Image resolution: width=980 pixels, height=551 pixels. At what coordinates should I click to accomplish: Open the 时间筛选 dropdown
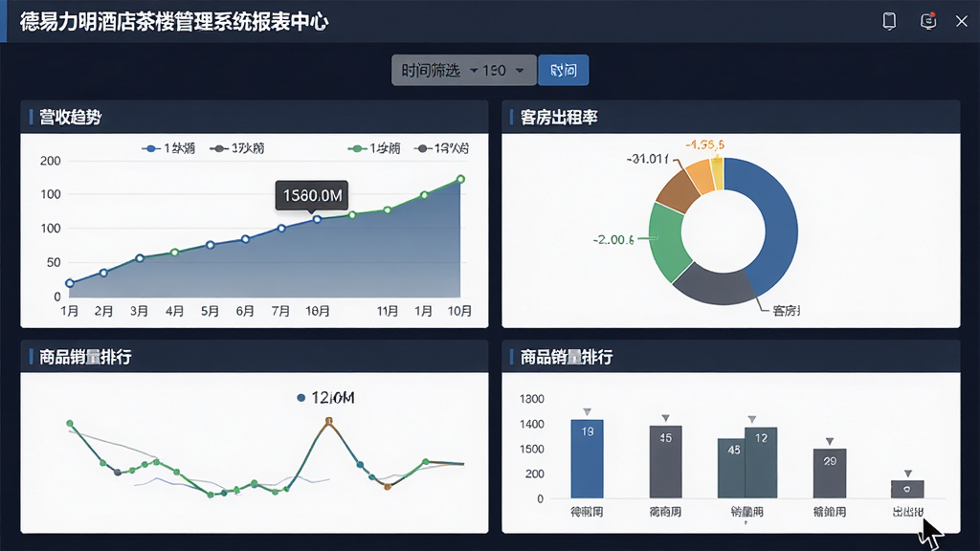(x=439, y=71)
